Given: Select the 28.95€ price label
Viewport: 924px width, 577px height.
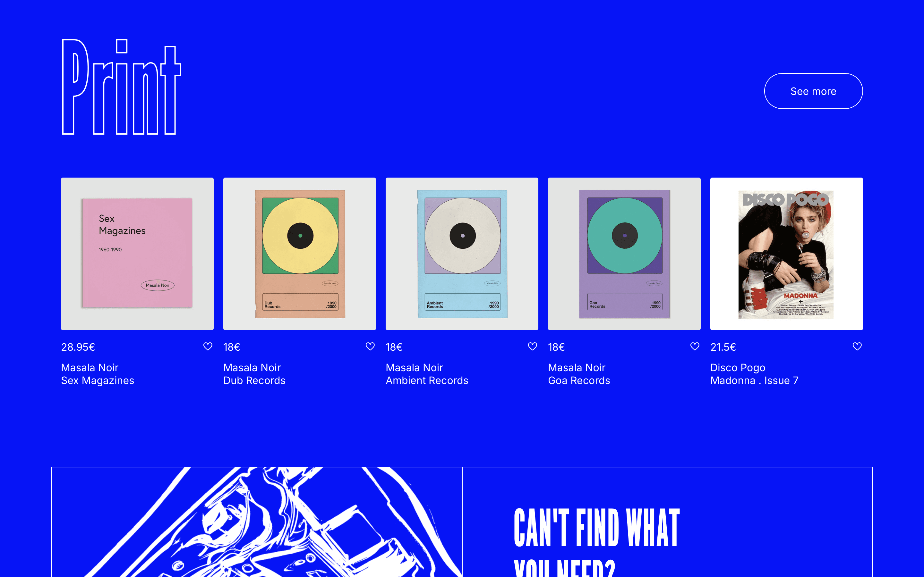Looking at the screenshot, I should 78,347.
